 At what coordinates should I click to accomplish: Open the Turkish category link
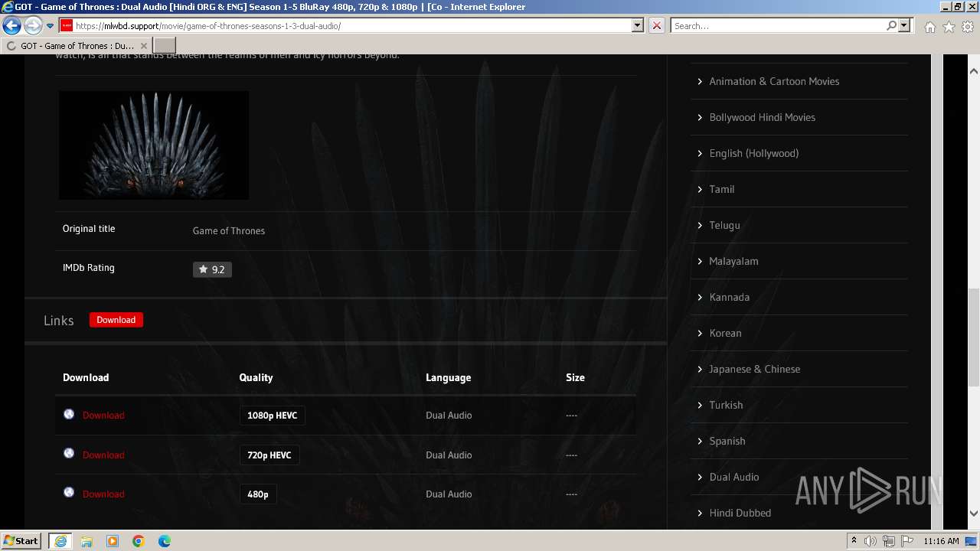726,405
